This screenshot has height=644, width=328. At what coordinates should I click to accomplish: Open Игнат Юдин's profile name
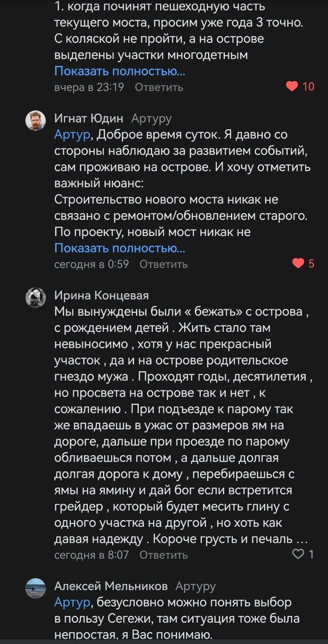point(89,118)
